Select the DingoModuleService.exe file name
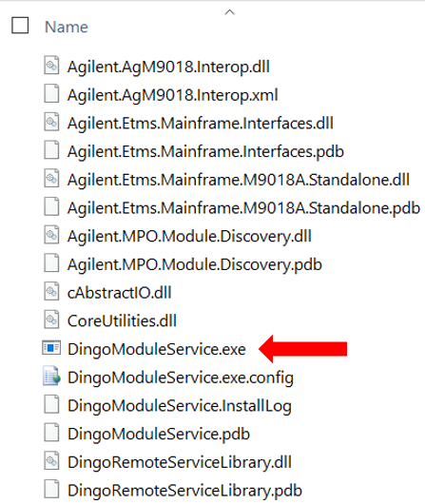 click(157, 349)
